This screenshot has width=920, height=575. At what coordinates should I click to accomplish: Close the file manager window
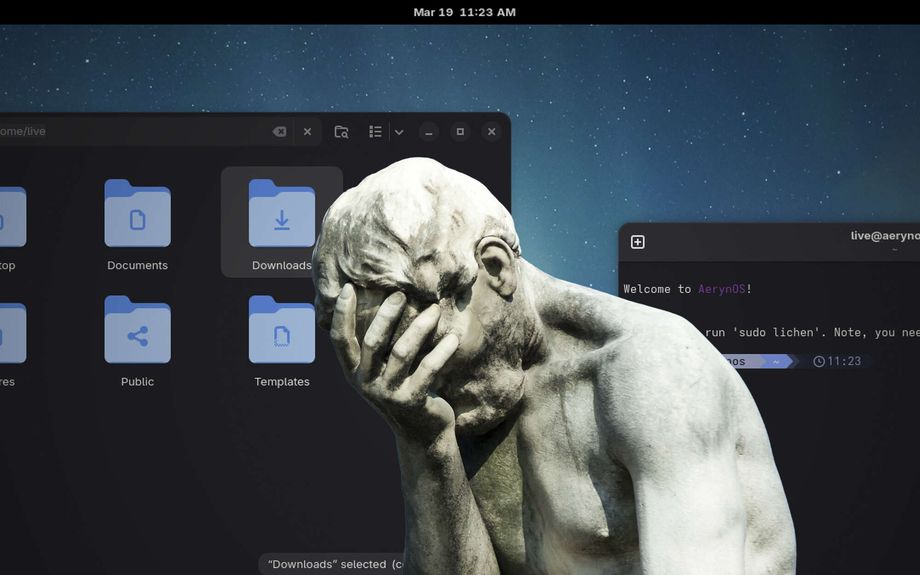(491, 132)
